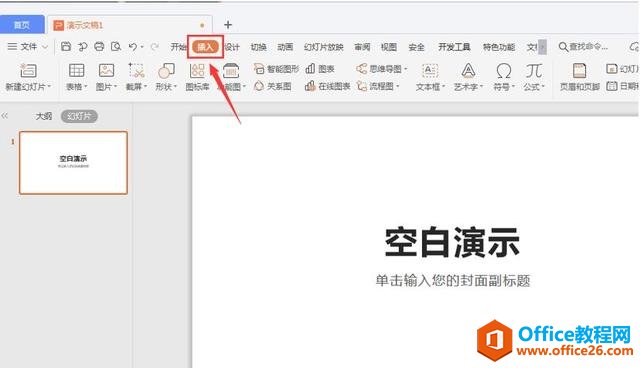The image size is (640, 368).
Task: Open the File (文件) hamburger menu
Action: point(13,47)
